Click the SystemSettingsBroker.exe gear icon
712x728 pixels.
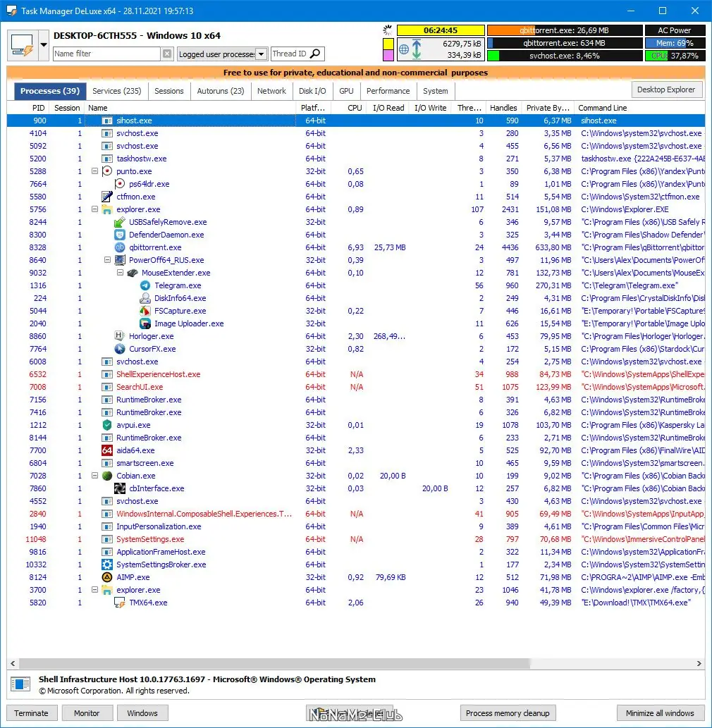pos(107,564)
